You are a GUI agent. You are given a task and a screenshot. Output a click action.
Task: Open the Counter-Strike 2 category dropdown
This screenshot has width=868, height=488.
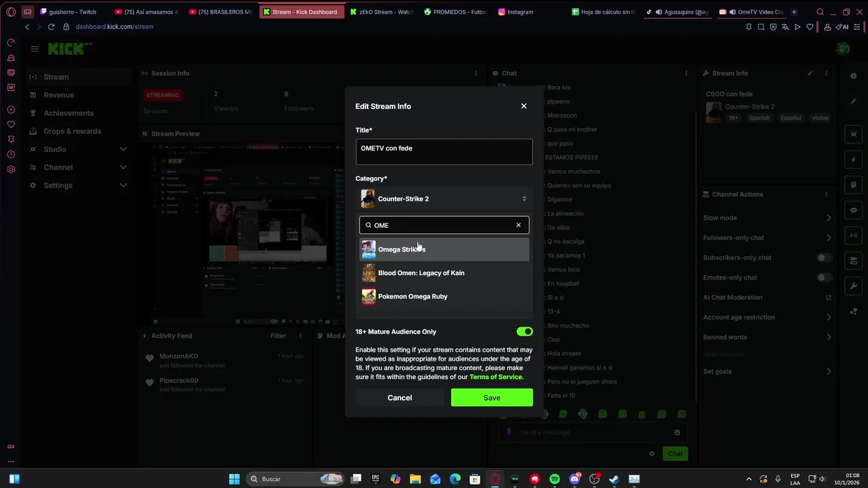coord(444,199)
